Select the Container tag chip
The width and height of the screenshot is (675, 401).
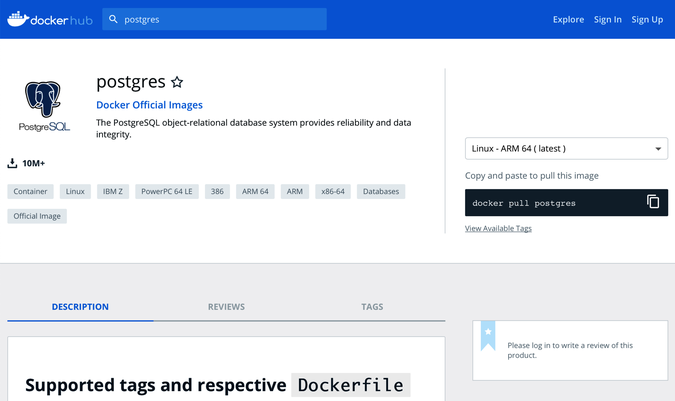point(30,191)
